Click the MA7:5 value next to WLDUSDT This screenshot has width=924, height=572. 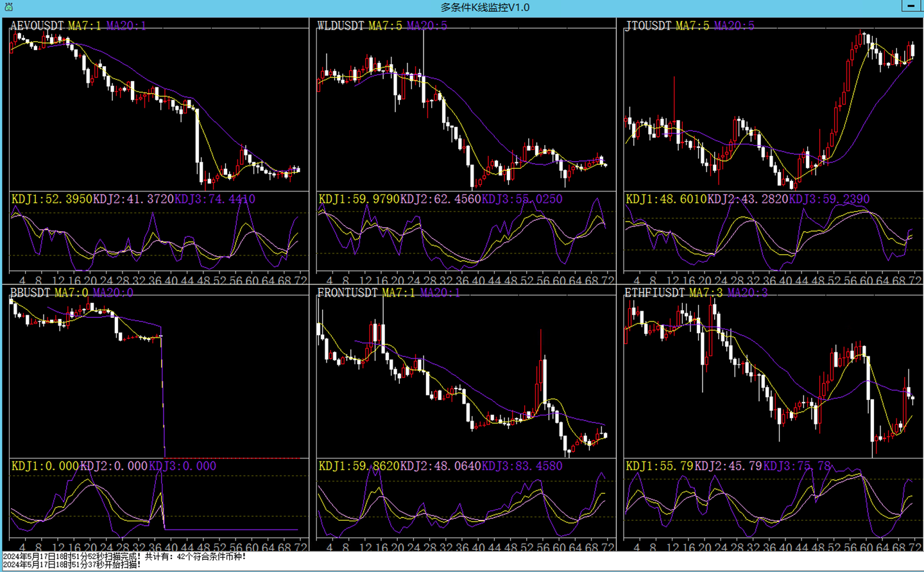click(x=385, y=26)
